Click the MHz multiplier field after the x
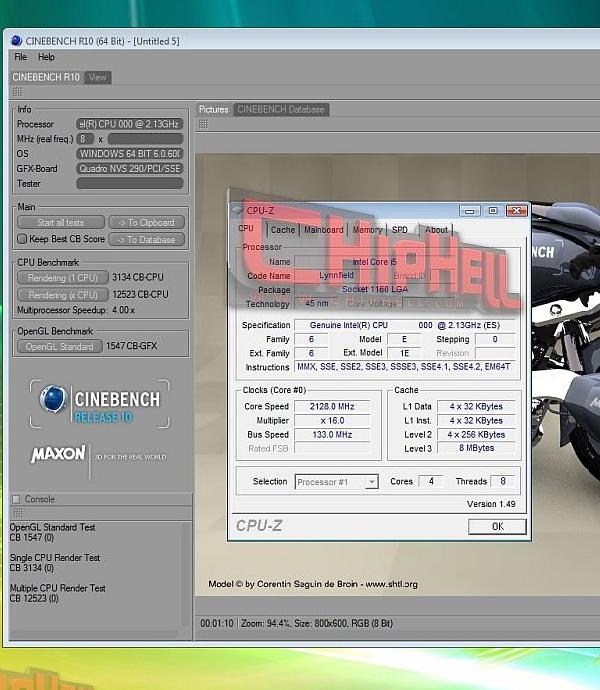 coord(145,139)
